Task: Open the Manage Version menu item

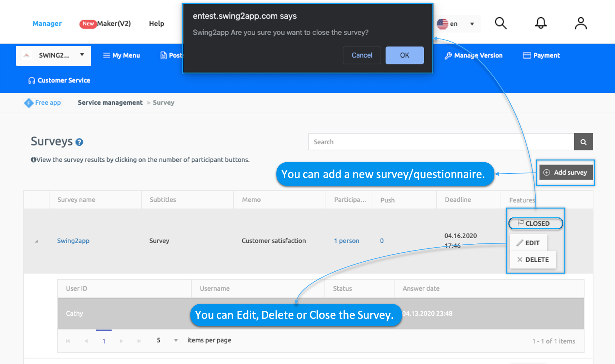Action: [474, 55]
